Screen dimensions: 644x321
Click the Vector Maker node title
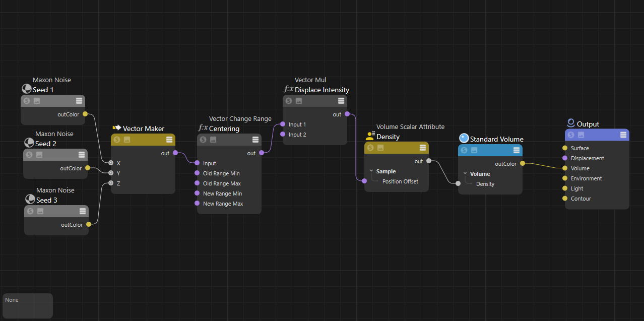[x=143, y=129]
